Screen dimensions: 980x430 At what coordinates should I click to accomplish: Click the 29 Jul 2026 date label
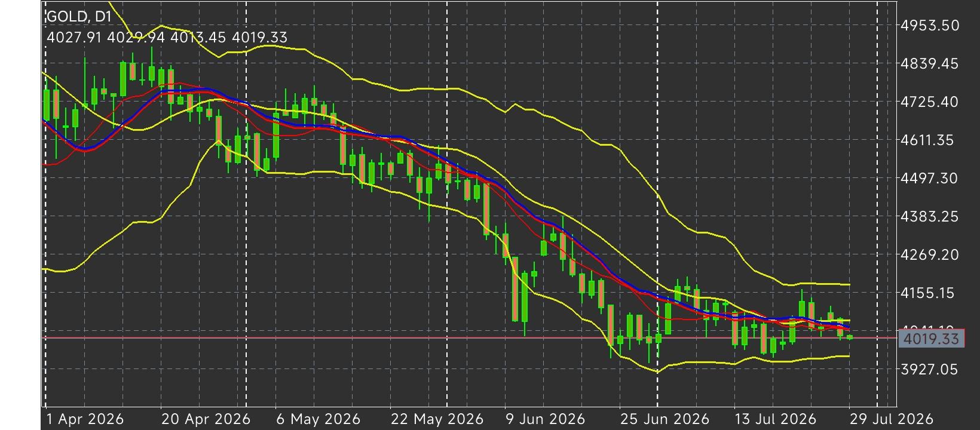(890, 419)
